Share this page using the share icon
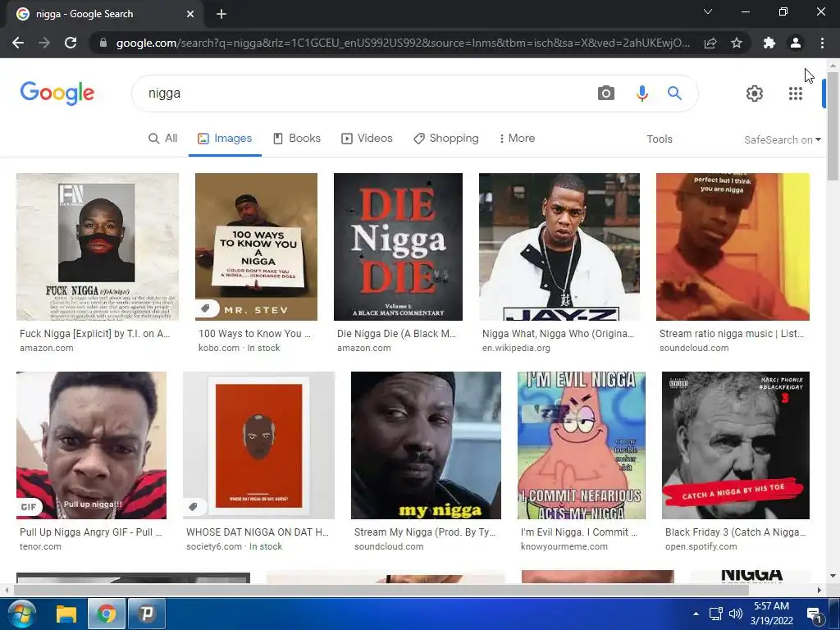Viewport: 840px width, 630px height. (x=710, y=43)
